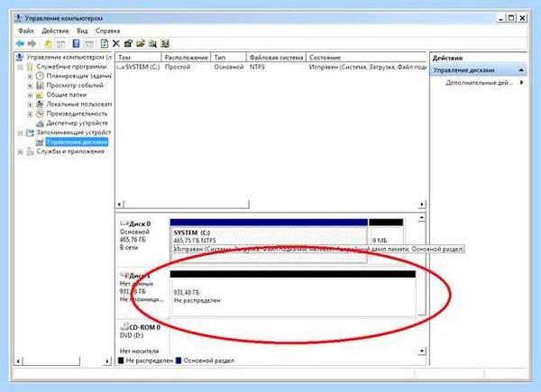Click blue Основной раздел legend swatch
The height and width of the screenshot is (392, 541).
(x=179, y=360)
